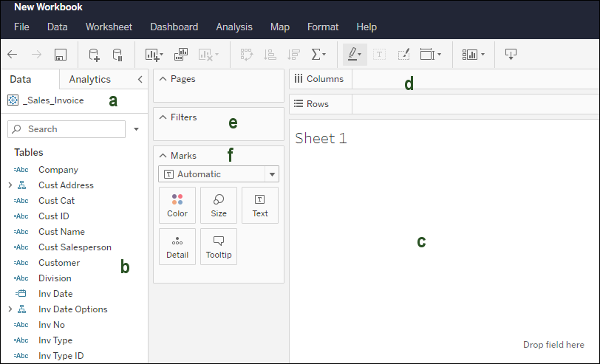The height and width of the screenshot is (364, 600).
Task: Collapse the Data pane with the side arrow
Action: [x=140, y=79]
